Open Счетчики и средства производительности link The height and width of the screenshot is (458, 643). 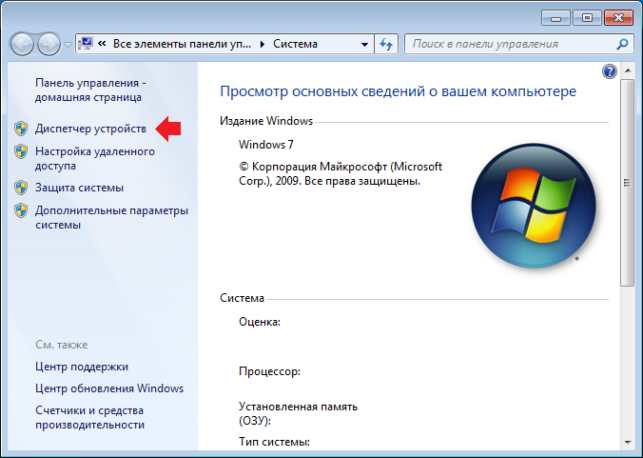point(90,417)
